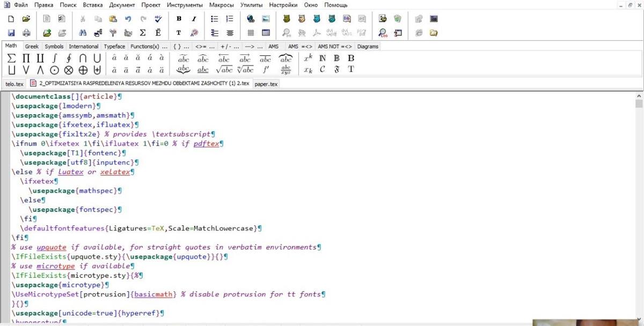Click the Sigma sum toolbar icon
Image resolution: width=644 pixels, height=326 pixels.
tap(143, 33)
